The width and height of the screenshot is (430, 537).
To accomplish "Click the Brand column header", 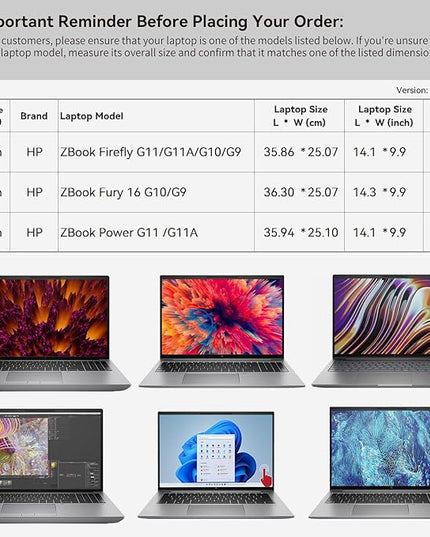I will click(x=34, y=116).
